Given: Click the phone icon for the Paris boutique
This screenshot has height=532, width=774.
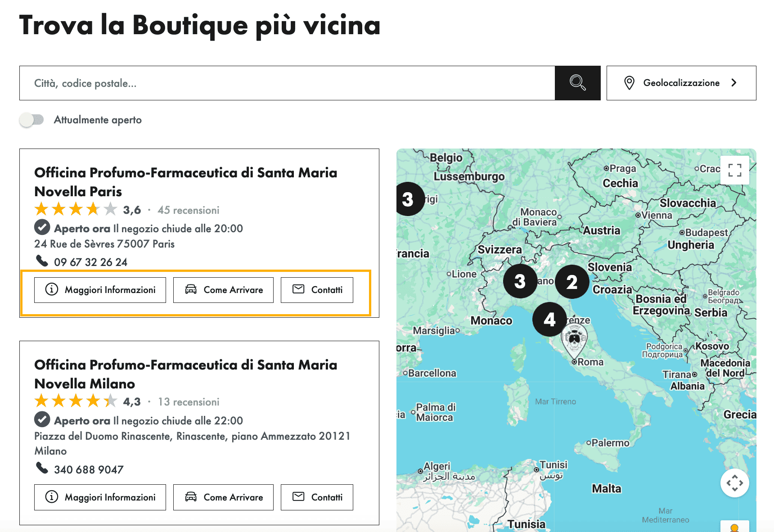Looking at the screenshot, I should click(41, 261).
